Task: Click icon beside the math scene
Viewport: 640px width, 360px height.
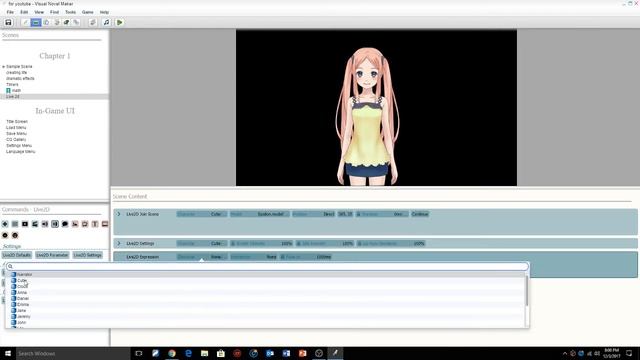Action: pyautogui.click(x=8, y=90)
